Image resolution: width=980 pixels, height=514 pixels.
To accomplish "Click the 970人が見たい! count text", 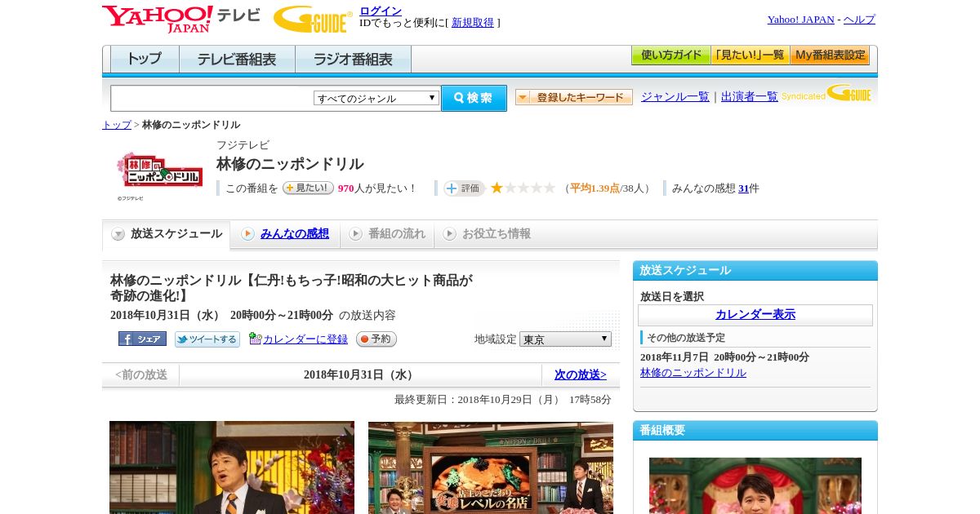I will 377,188.
